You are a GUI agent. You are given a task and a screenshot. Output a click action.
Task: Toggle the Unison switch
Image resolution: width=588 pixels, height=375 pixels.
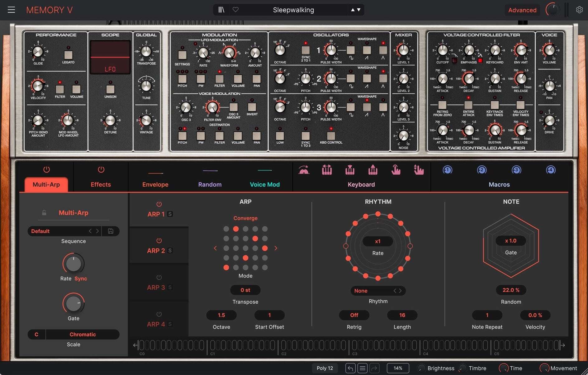tap(110, 89)
